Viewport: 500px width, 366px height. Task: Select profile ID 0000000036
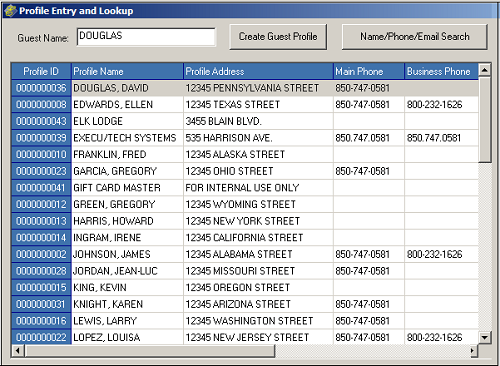41,88
